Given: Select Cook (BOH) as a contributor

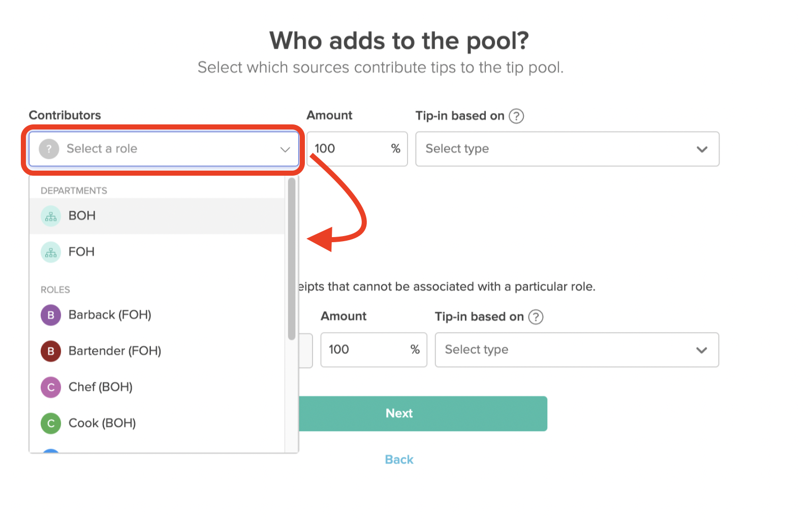Looking at the screenshot, I should click(x=102, y=423).
